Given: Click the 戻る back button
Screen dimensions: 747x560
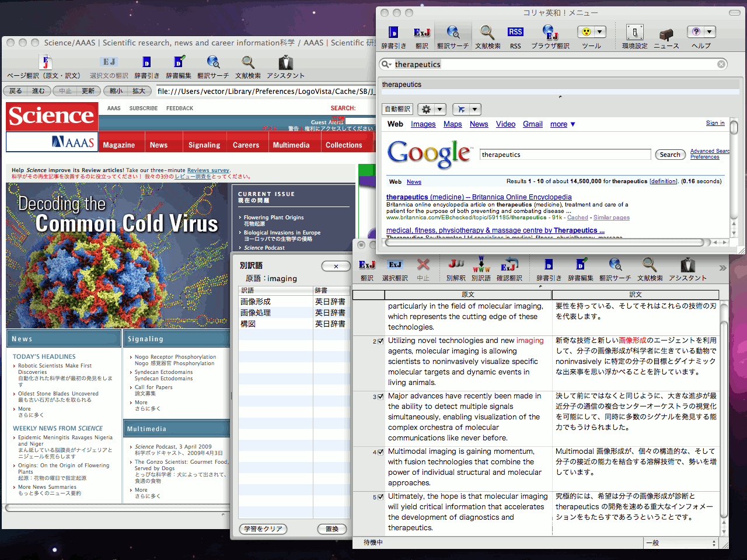Looking at the screenshot, I should 16,91.
